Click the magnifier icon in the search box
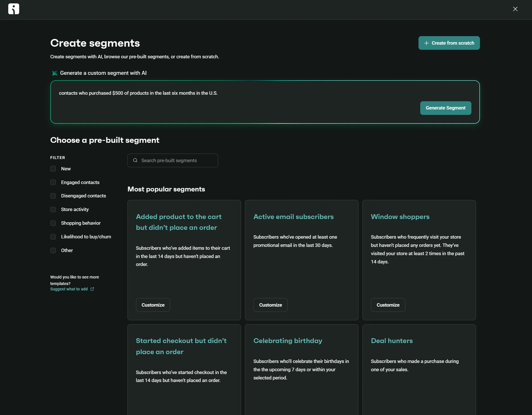Image resolution: width=532 pixels, height=415 pixels. pyautogui.click(x=135, y=160)
